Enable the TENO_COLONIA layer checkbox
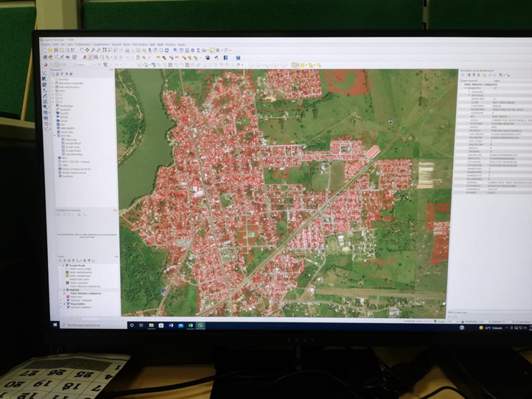The width and height of the screenshot is (532, 399). tap(64, 283)
